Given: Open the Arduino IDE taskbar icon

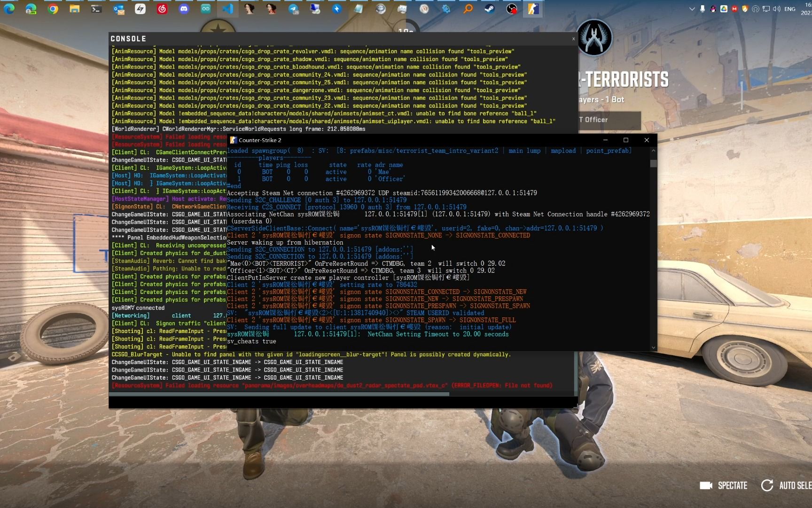Looking at the screenshot, I should (x=206, y=8).
